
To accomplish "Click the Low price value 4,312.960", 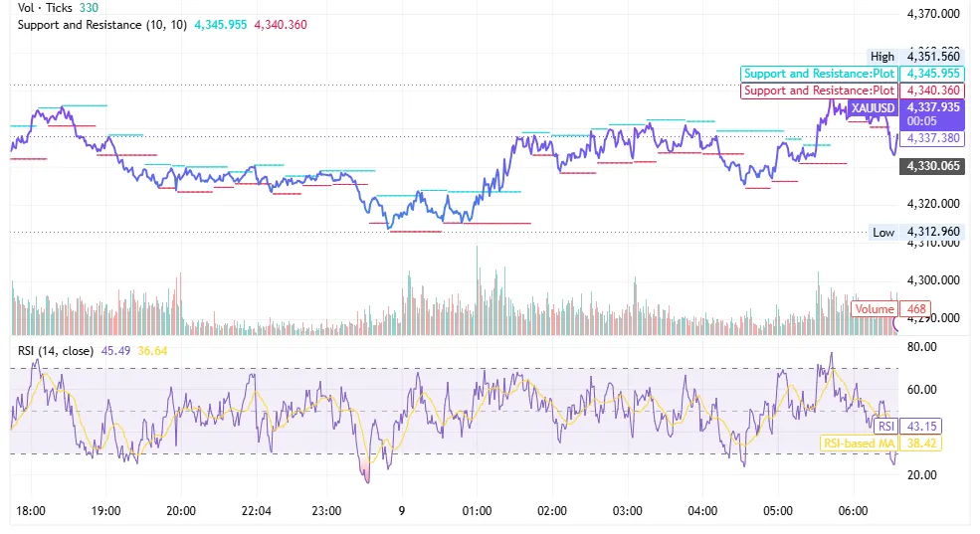I will point(932,232).
